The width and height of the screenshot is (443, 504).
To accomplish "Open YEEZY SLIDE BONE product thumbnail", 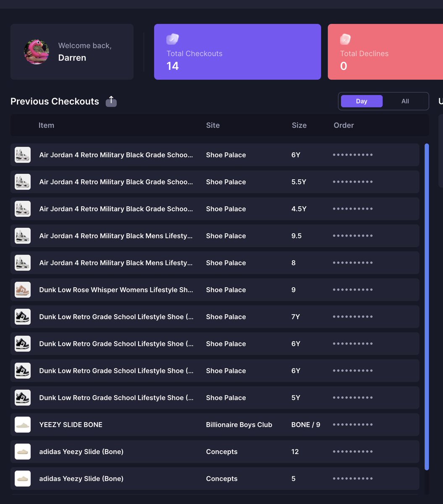I will pos(23,425).
